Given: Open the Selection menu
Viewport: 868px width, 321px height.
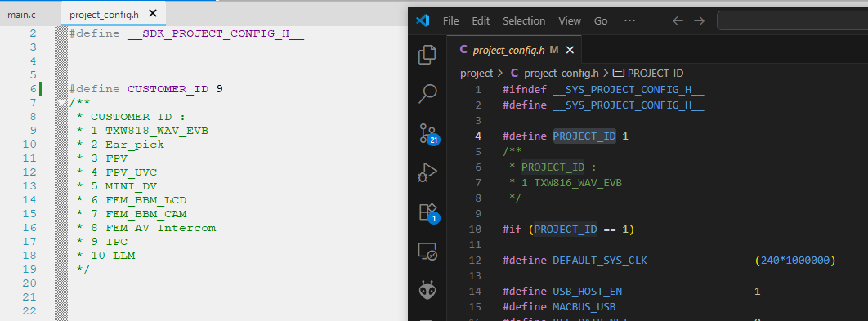Looking at the screenshot, I should pyautogui.click(x=524, y=21).
